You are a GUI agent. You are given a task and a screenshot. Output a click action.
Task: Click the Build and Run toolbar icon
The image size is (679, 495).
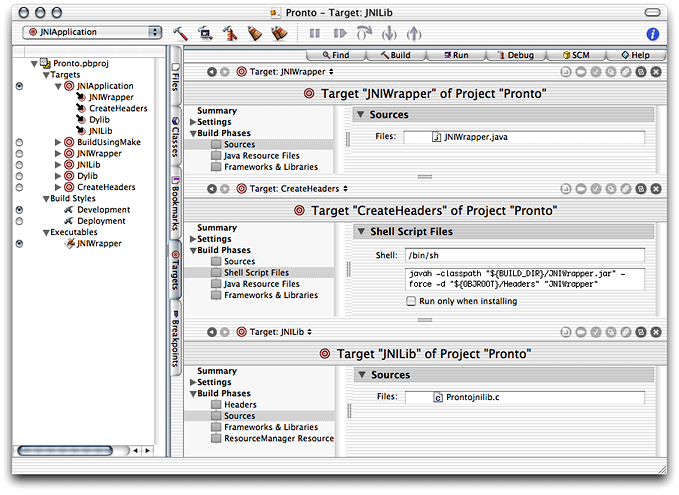coord(205,33)
